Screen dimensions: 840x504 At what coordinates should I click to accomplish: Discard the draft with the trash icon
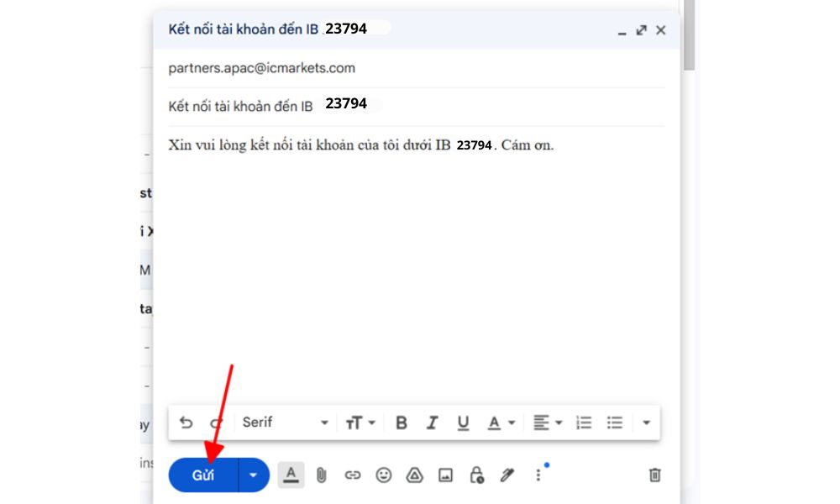click(x=655, y=475)
